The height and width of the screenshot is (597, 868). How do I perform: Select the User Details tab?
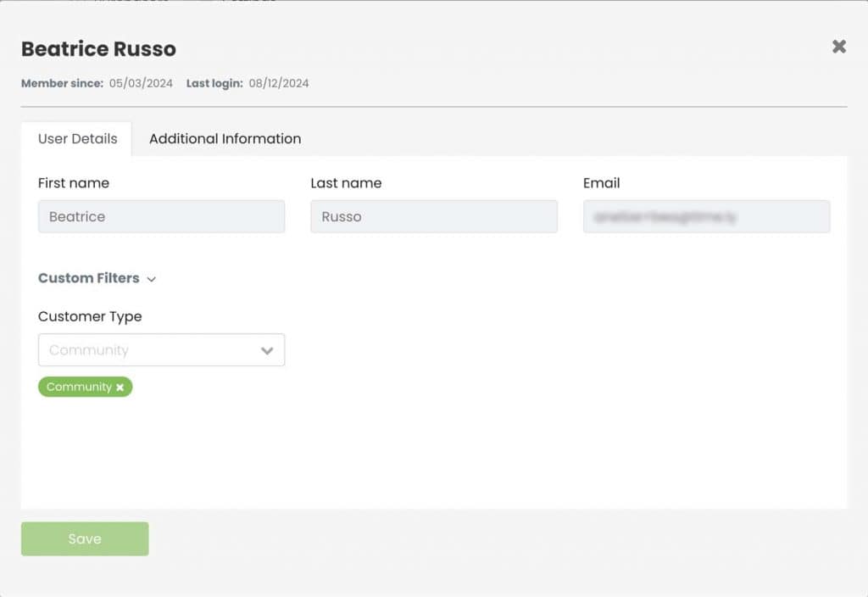click(76, 138)
